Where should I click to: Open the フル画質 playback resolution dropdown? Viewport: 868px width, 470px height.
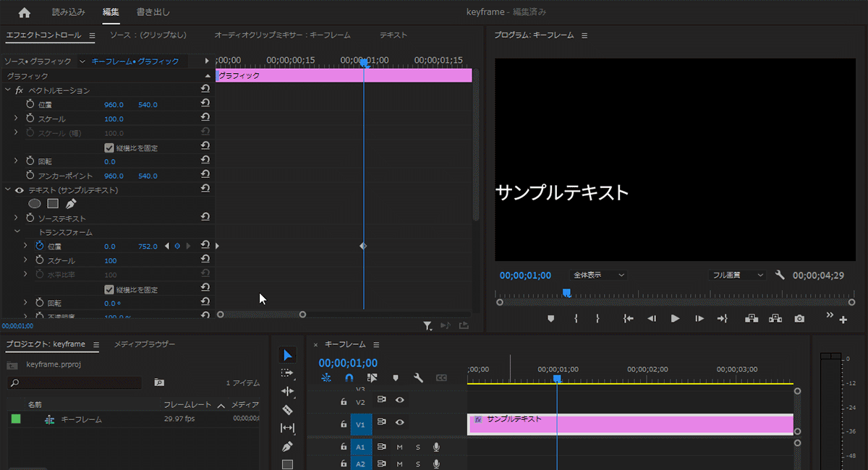pyautogui.click(x=736, y=275)
